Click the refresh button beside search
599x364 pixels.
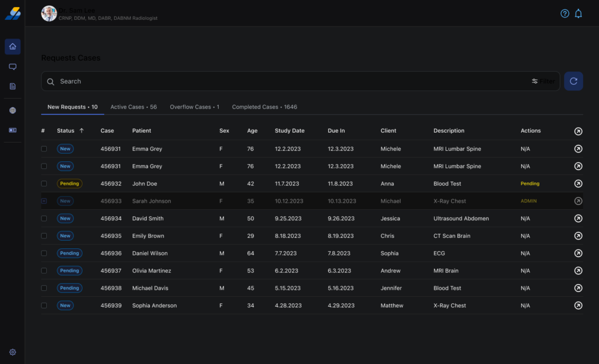point(573,81)
